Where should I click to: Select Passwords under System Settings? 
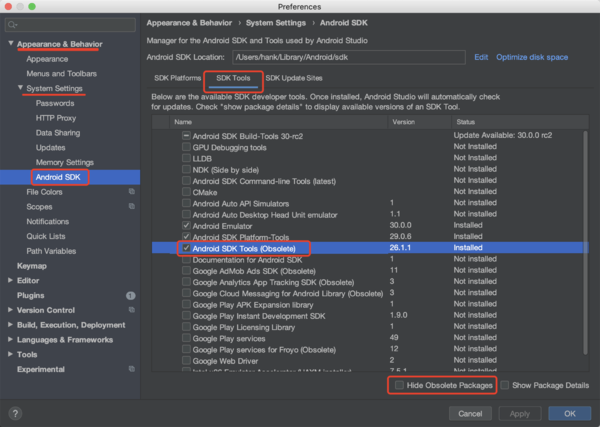55,103
